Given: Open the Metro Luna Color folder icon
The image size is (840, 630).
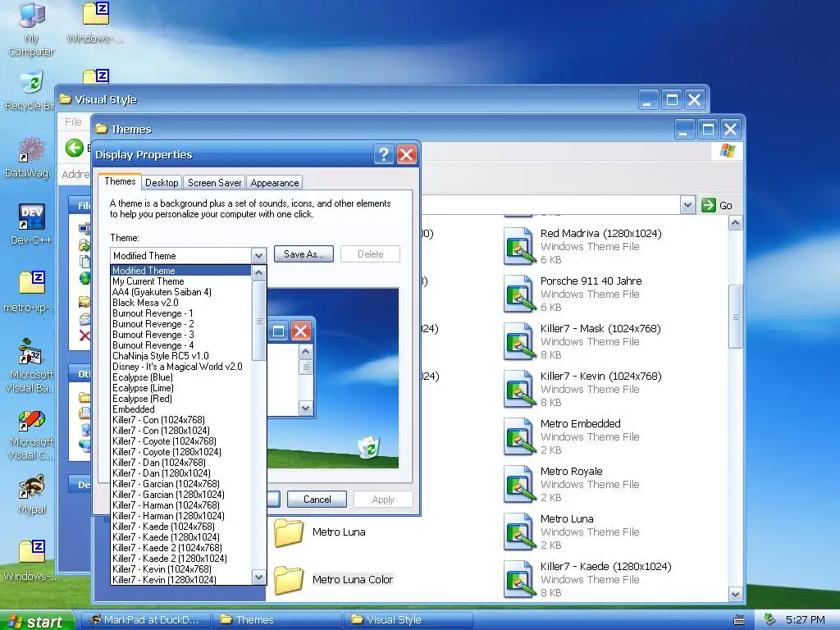Looking at the screenshot, I should click(289, 580).
